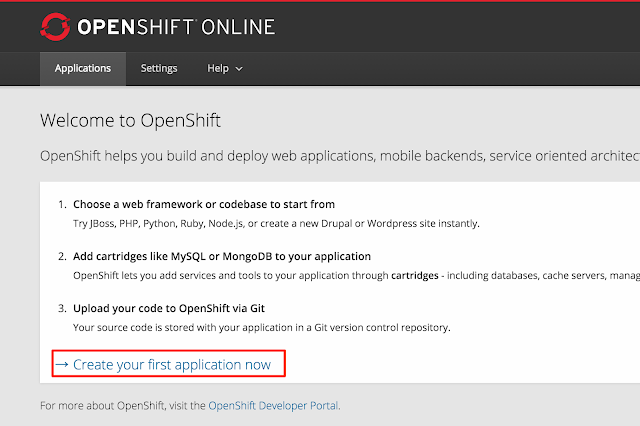The width and height of the screenshot is (640, 426).
Task: Click 'OpenShift helps you build and deploy' paragraph
Action: point(340,156)
